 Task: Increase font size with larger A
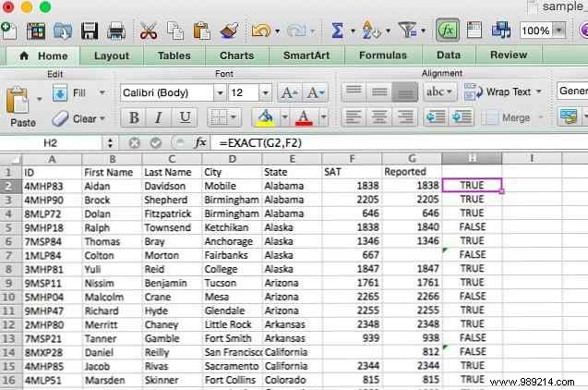tap(290, 92)
